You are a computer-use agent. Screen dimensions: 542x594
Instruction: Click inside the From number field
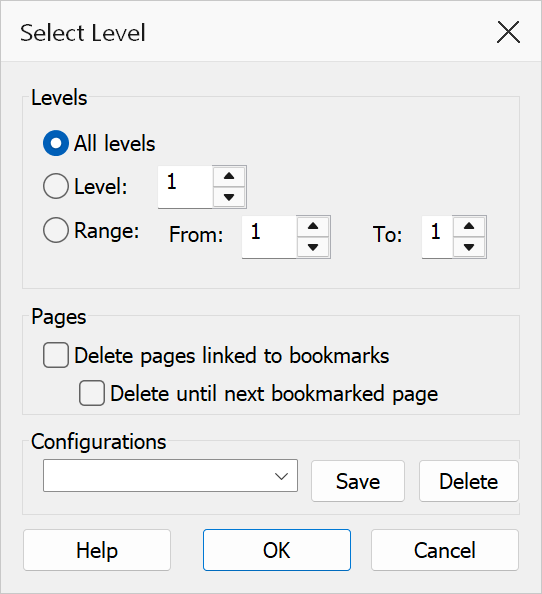[x=269, y=237]
